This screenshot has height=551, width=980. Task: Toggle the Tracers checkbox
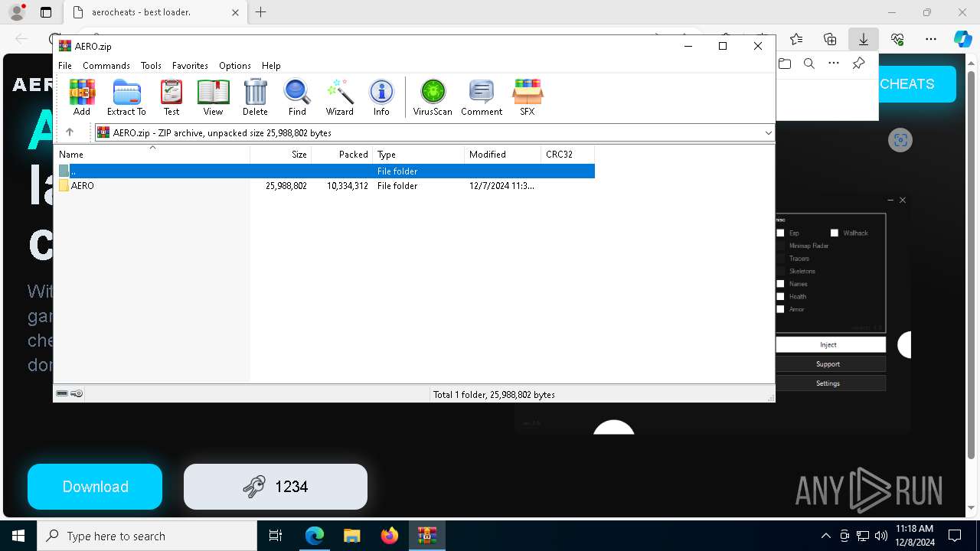(x=780, y=259)
